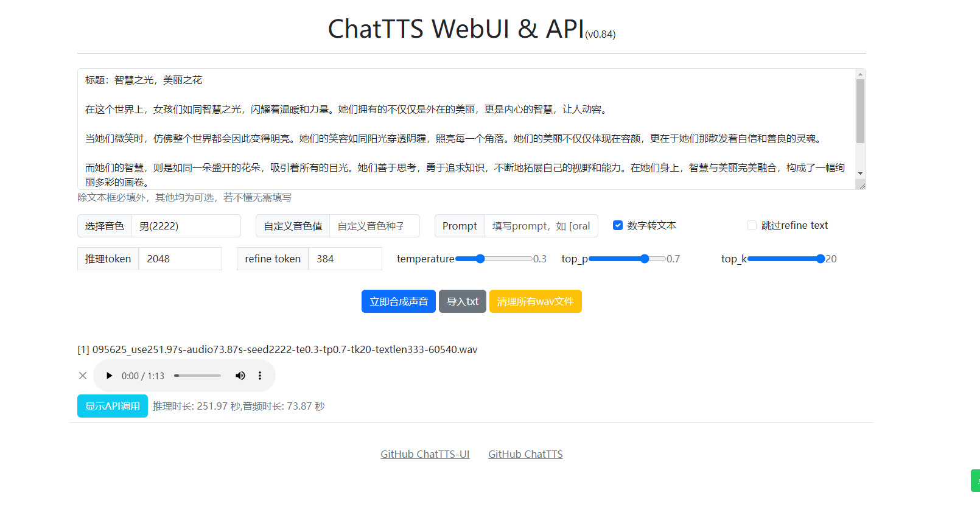This screenshot has height=518, width=980.
Task: Open the 选择音色 voice dropdown
Action: (186, 226)
